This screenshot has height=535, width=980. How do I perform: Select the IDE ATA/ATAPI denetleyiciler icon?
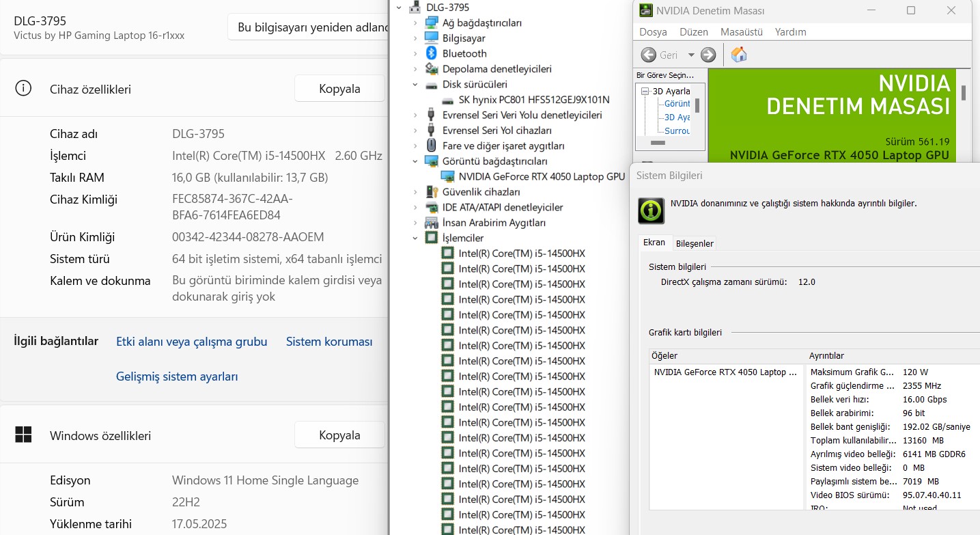pos(431,207)
